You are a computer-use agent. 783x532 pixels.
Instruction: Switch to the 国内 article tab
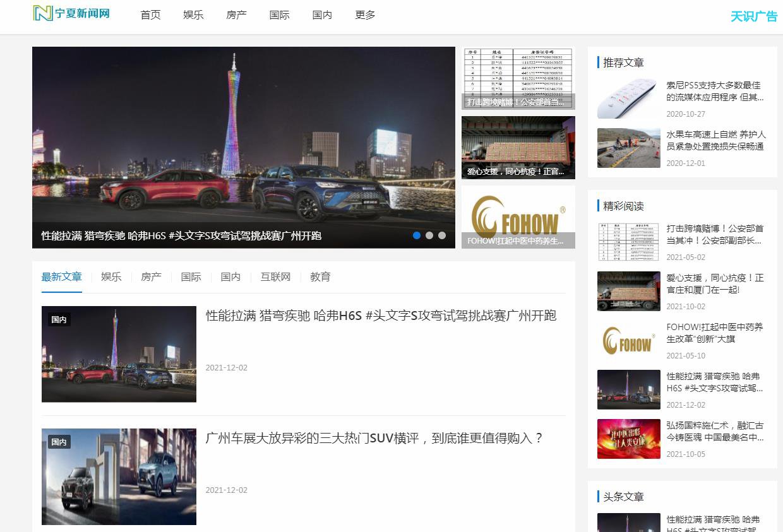click(x=230, y=276)
